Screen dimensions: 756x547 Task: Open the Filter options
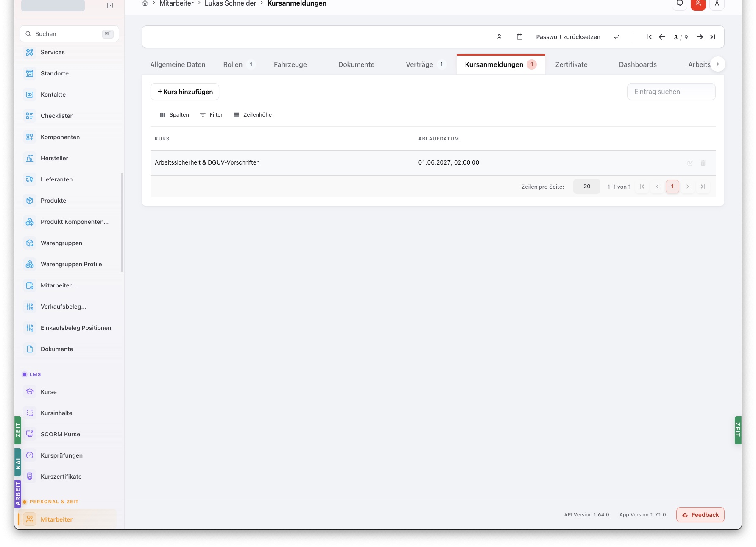click(x=211, y=115)
